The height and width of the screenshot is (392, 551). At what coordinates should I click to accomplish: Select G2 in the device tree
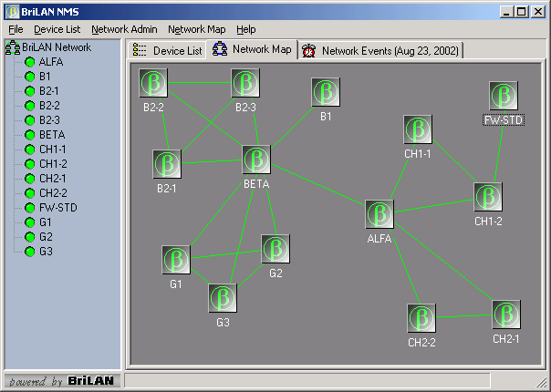pos(46,237)
